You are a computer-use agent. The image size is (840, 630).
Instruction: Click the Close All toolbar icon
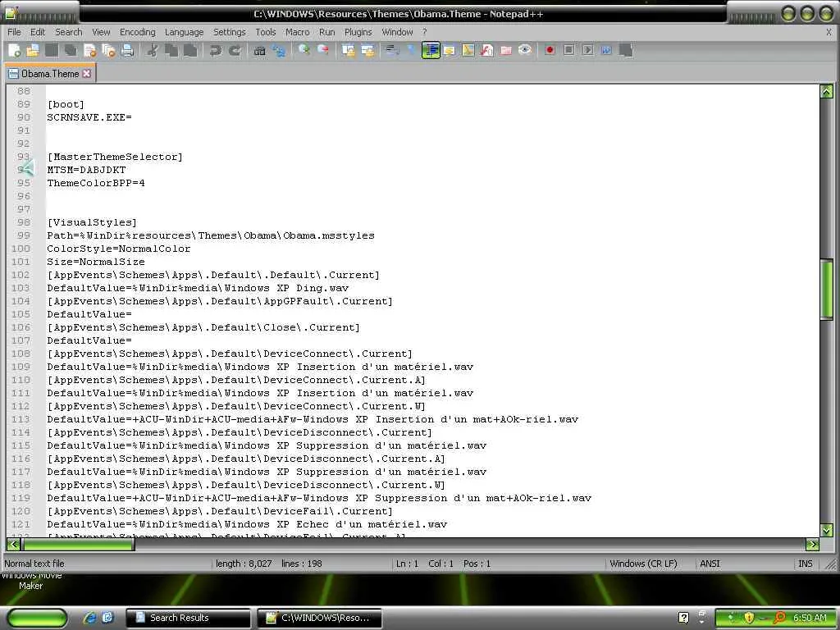109,51
